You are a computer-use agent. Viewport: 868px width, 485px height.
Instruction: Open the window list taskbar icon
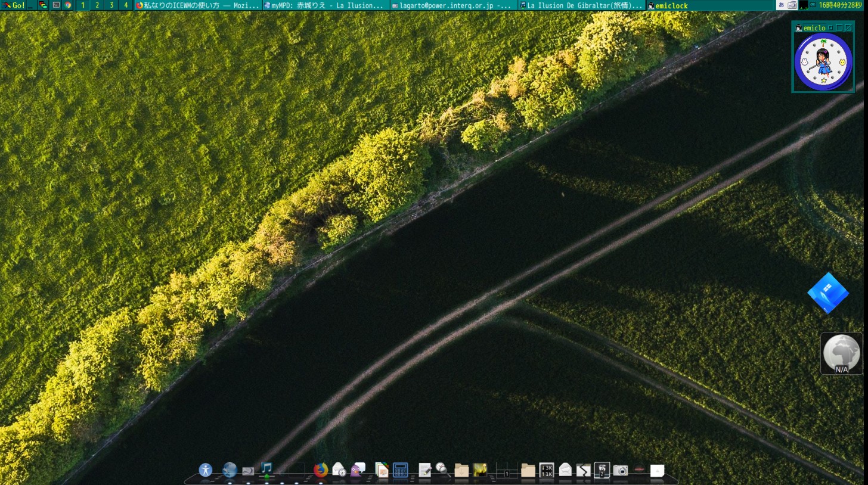(x=43, y=5)
